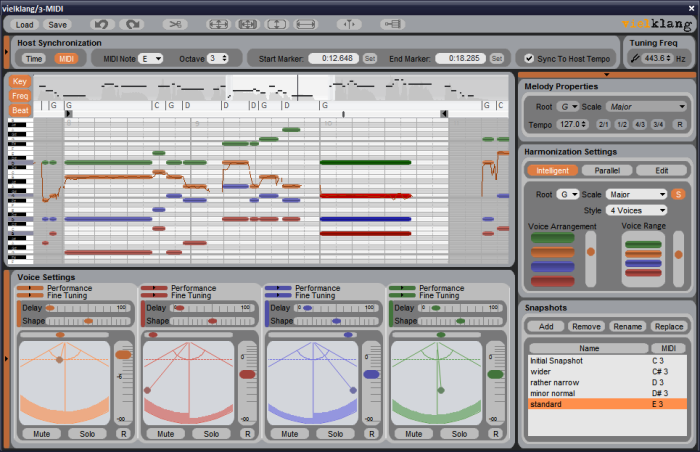Collapse right sidebar with top arrow
The width and height of the screenshot is (700, 452).
tap(606, 75)
